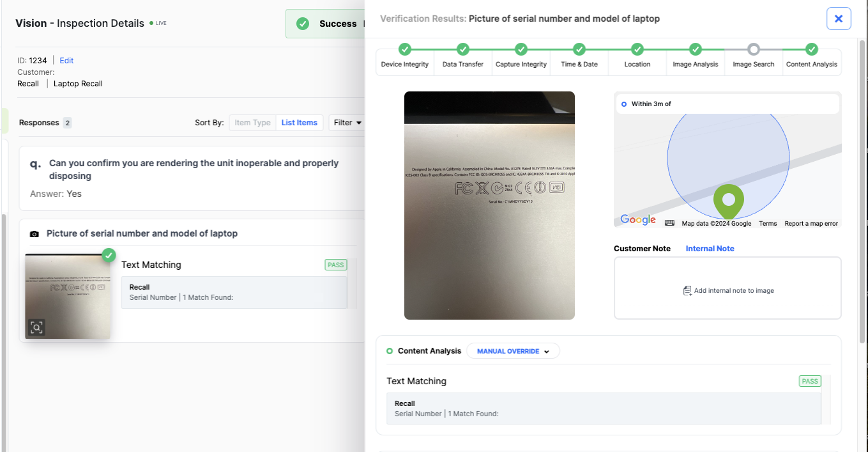This screenshot has width=868, height=452.
Task: Click the green location pin on map
Action: click(728, 202)
